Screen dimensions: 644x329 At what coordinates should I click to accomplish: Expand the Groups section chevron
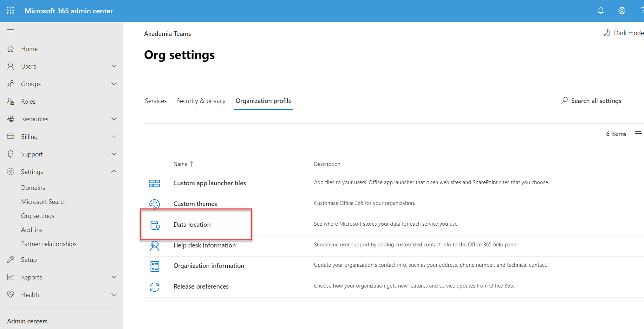pos(114,84)
